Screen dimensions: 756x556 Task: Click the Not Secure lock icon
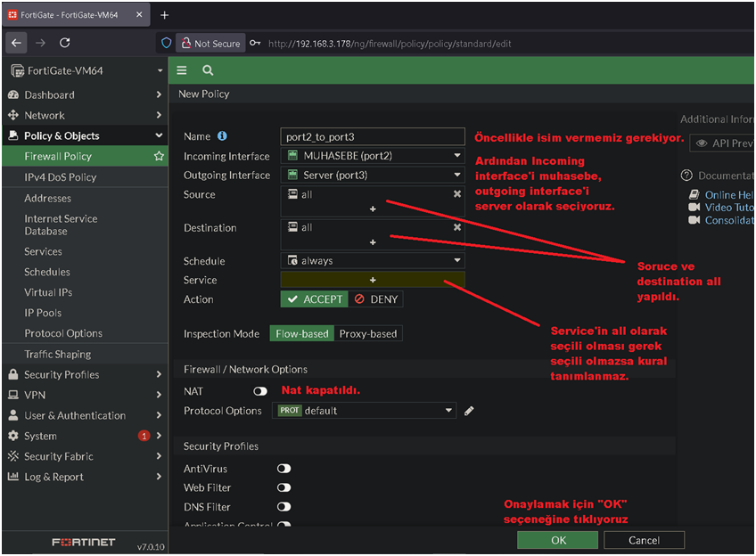click(186, 44)
